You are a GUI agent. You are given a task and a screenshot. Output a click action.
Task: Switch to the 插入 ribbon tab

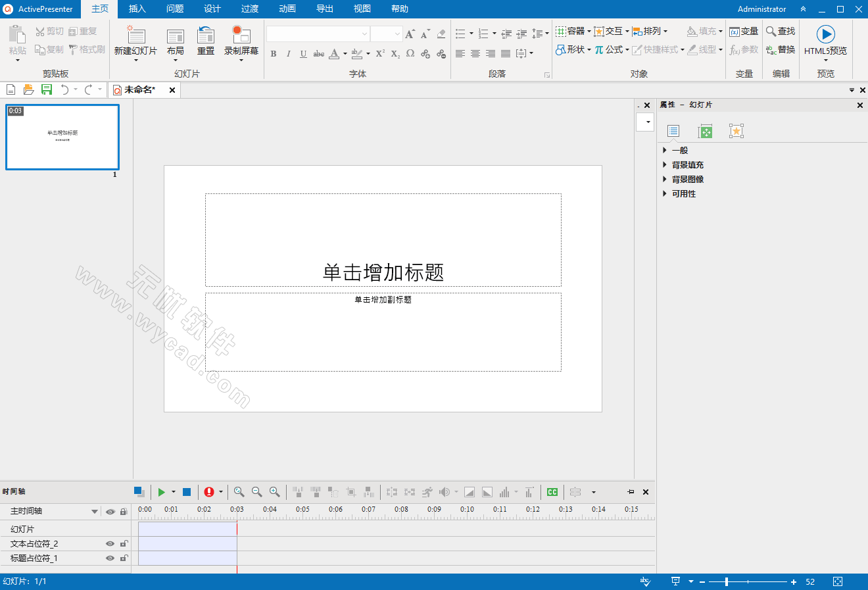click(137, 9)
